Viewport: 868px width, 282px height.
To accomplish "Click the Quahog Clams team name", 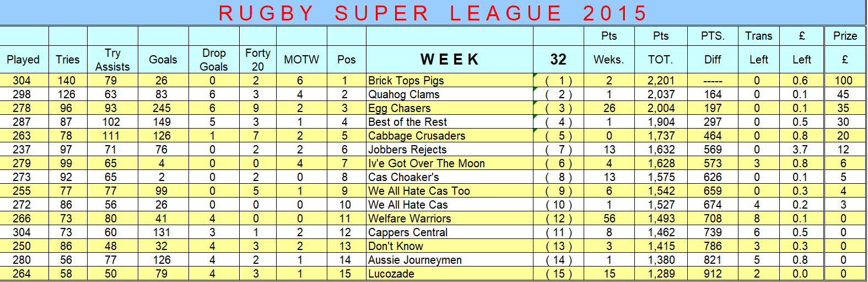I will [x=404, y=94].
